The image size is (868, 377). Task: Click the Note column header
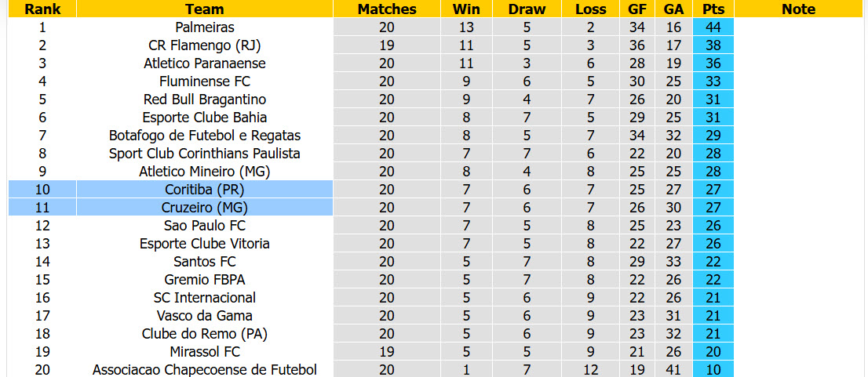click(798, 9)
